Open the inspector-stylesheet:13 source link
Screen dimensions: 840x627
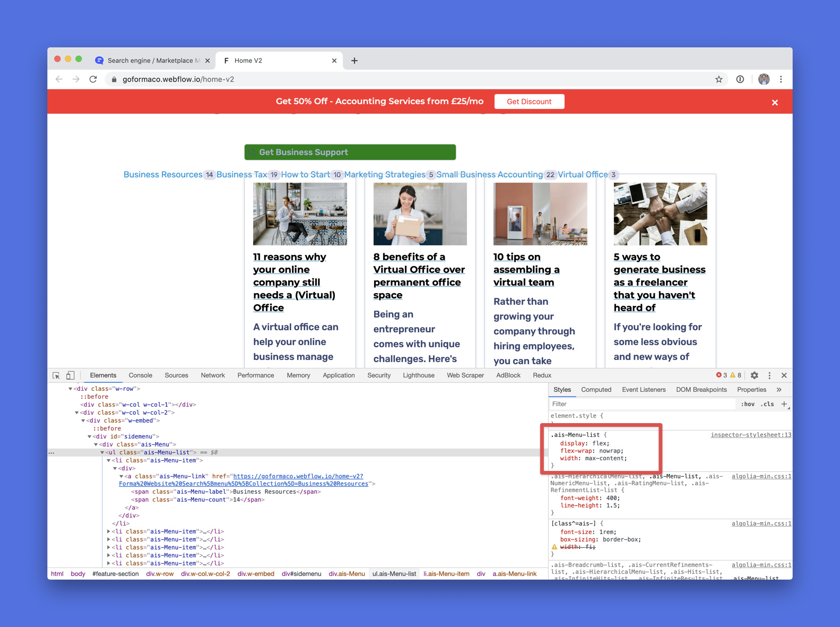tap(751, 435)
